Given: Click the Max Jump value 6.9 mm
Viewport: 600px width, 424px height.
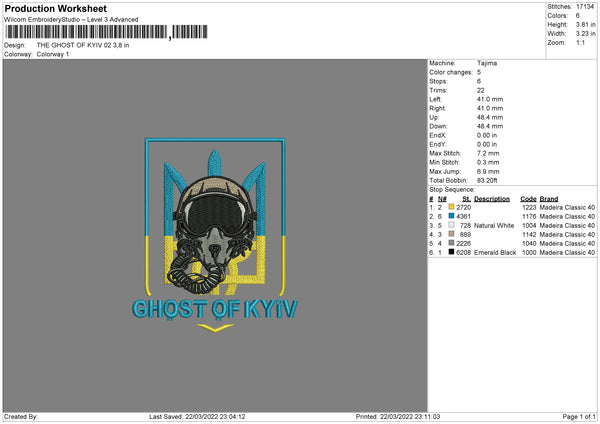Looking at the screenshot, I should (x=488, y=171).
